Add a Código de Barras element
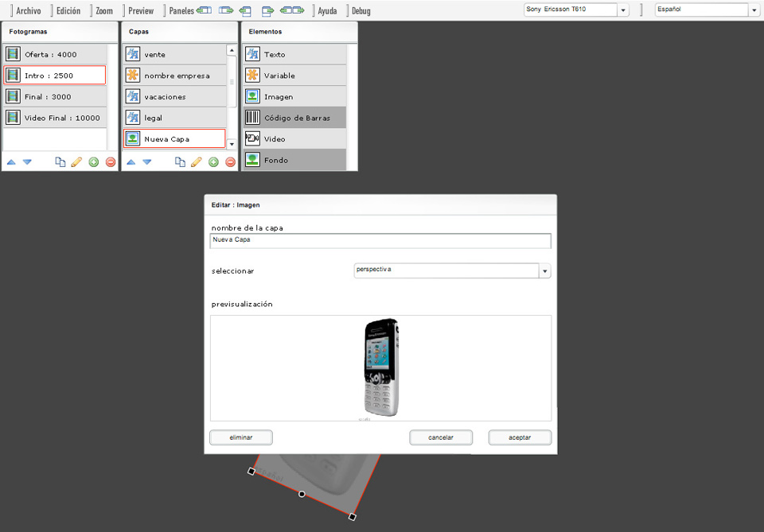The width and height of the screenshot is (764, 532). 295,118
